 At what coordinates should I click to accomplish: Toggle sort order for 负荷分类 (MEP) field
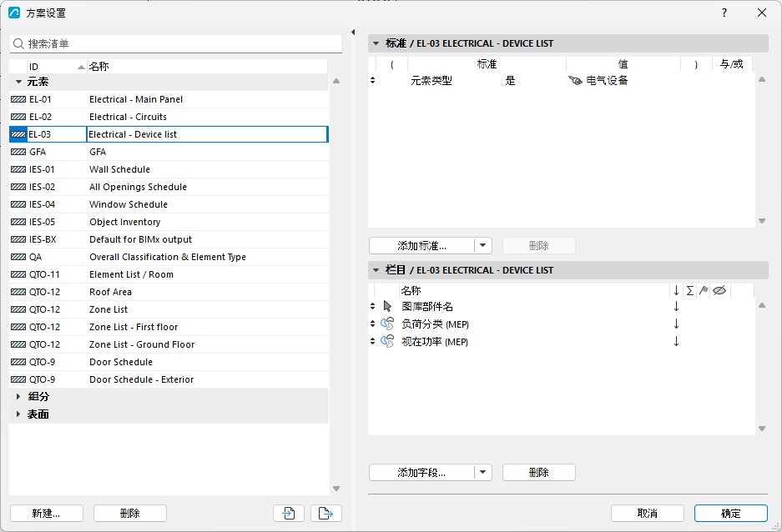[x=676, y=324]
